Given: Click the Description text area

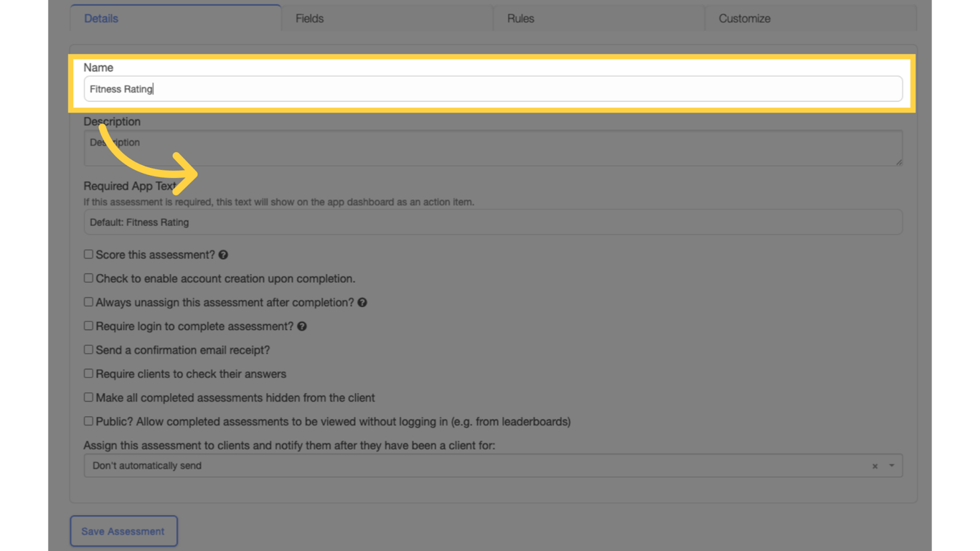Looking at the screenshot, I should 359,148.
